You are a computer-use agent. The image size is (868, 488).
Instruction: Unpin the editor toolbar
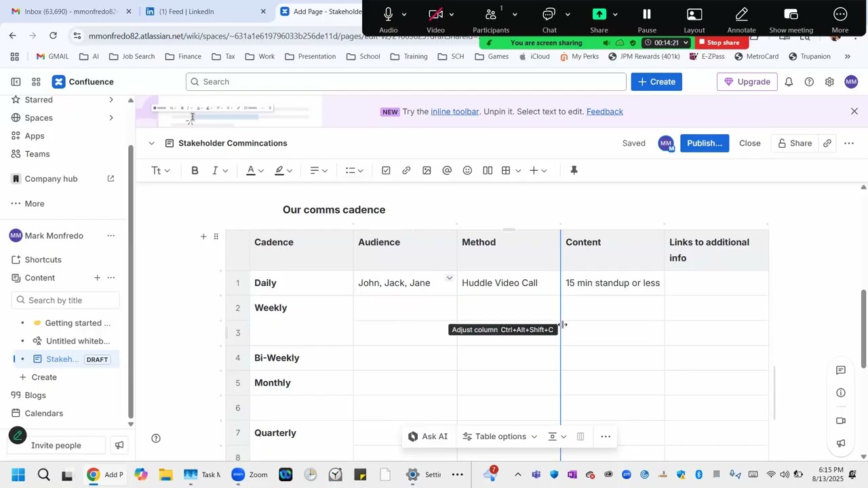click(574, 171)
